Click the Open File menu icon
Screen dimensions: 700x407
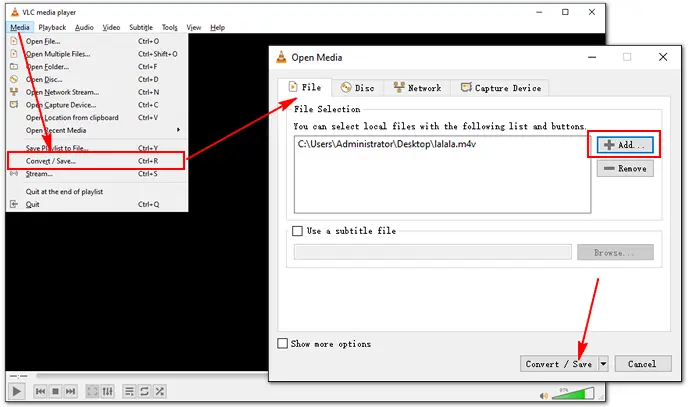(x=14, y=41)
